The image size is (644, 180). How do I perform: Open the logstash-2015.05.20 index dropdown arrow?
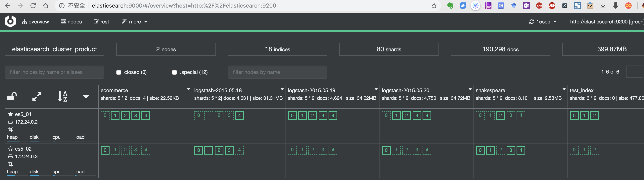pos(470,89)
